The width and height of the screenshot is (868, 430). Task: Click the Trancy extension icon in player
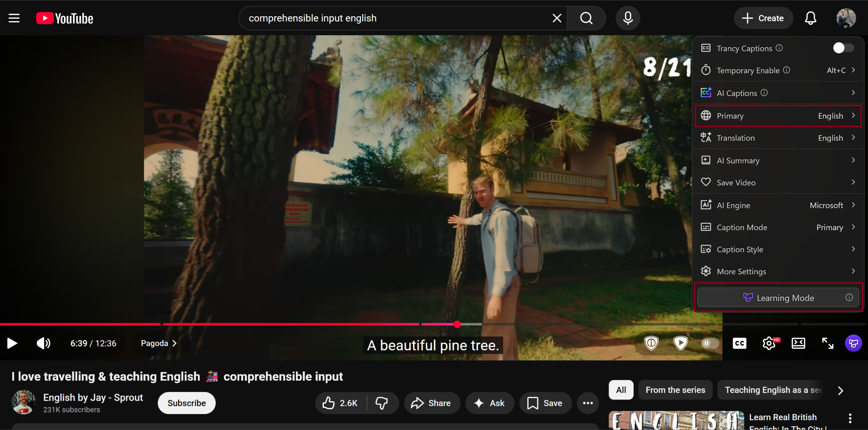click(x=853, y=343)
